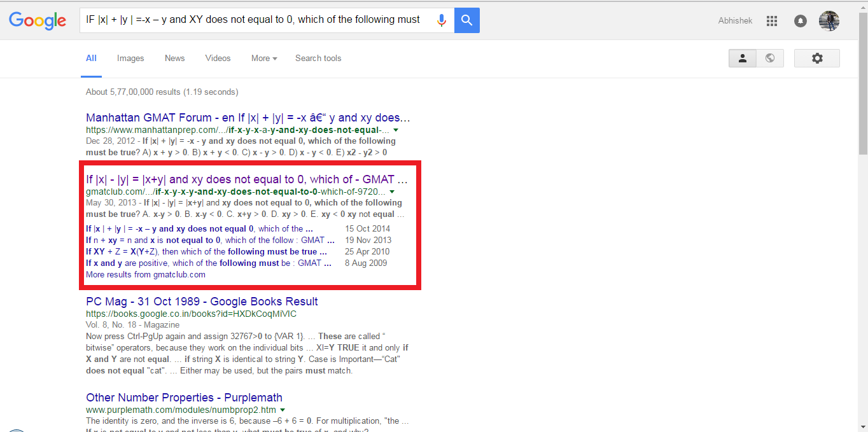Open Other Number Properties Purplemath result

[184, 398]
